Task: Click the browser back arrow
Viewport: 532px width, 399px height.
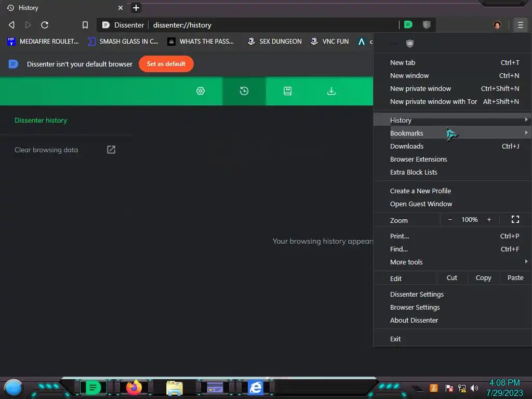Action: (11, 25)
